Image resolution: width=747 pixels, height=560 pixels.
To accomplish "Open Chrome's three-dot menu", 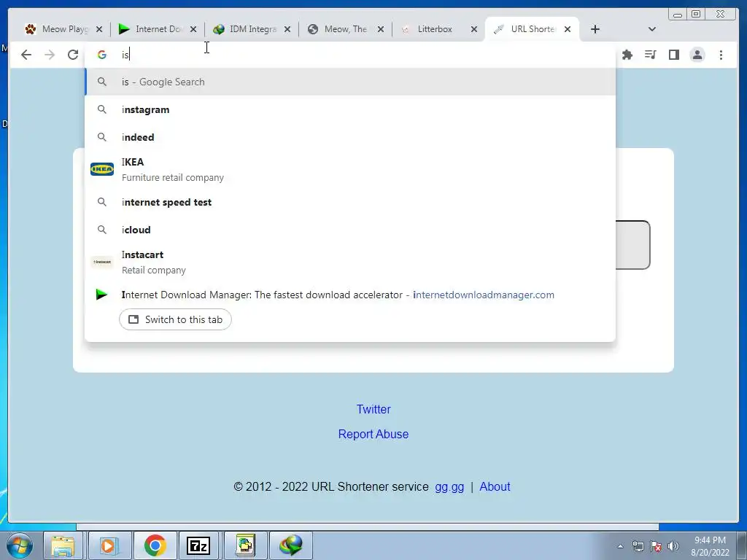I will click(x=721, y=55).
